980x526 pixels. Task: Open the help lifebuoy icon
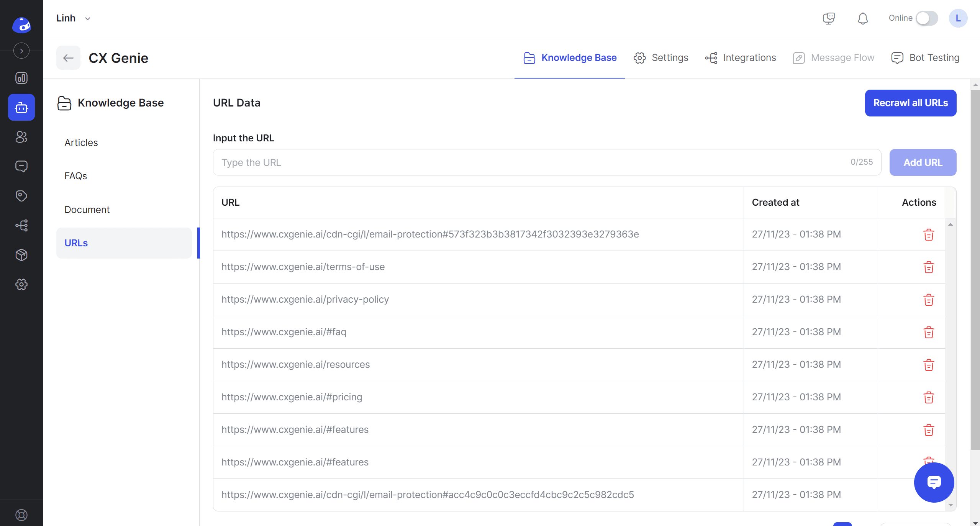[21, 515]
